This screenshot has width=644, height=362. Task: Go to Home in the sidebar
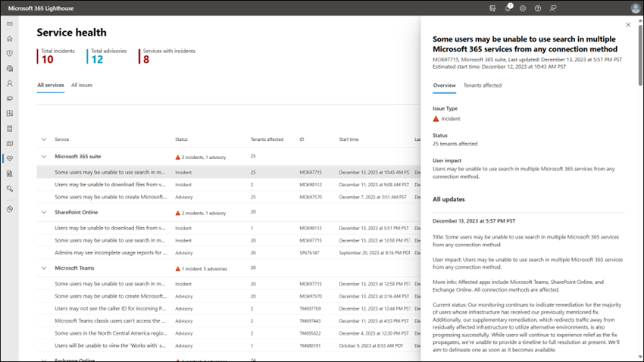(10, 39)
